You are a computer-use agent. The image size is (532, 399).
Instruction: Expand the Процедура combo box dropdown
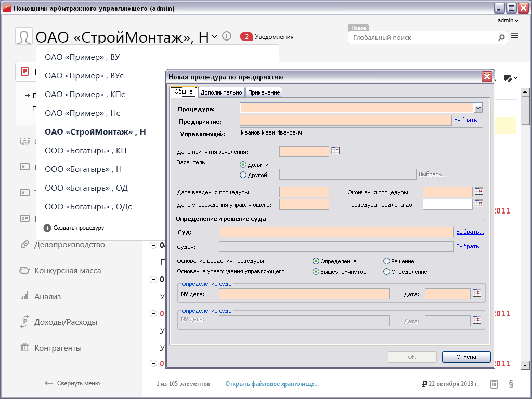(478, 108)
